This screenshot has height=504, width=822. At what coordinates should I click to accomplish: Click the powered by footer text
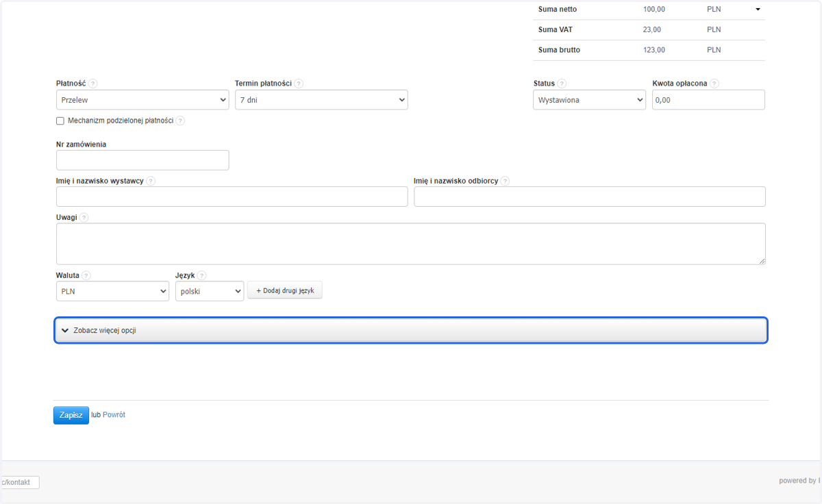(x=799, y=481)
